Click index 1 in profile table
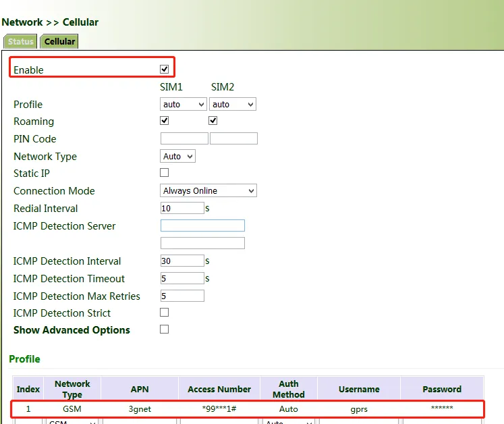Screen dimensions: 504x424 pyautogui.click(x=28, y=409)
